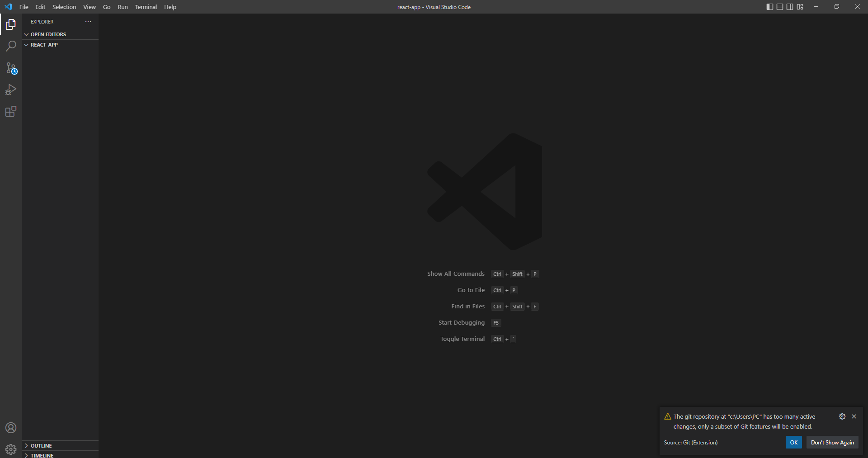Open the Edit menu
Image resolution: width=868 pixels, height=458 pixels.
40,7
